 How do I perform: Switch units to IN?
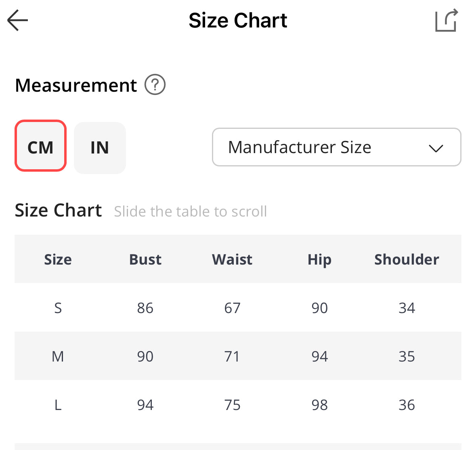[100, 148]
